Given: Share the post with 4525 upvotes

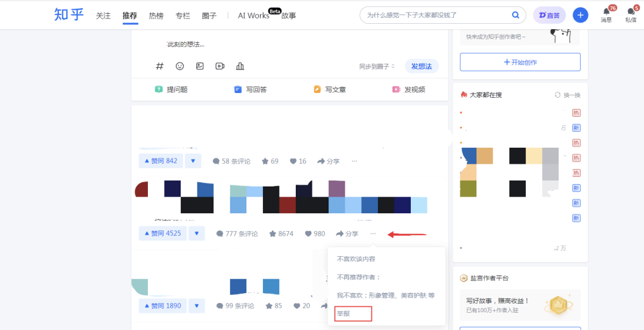Looking at the screenshot, I should click(347, 234).
